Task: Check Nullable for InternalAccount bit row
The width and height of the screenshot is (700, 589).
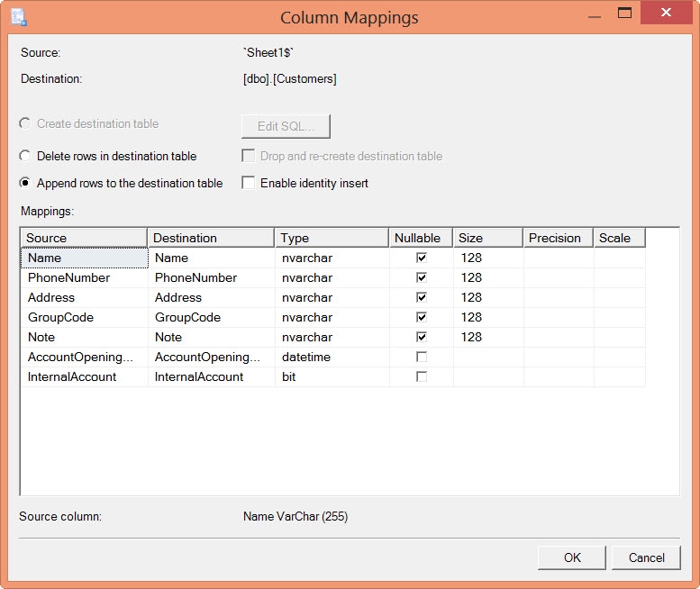Action: [x=421, y=376]
